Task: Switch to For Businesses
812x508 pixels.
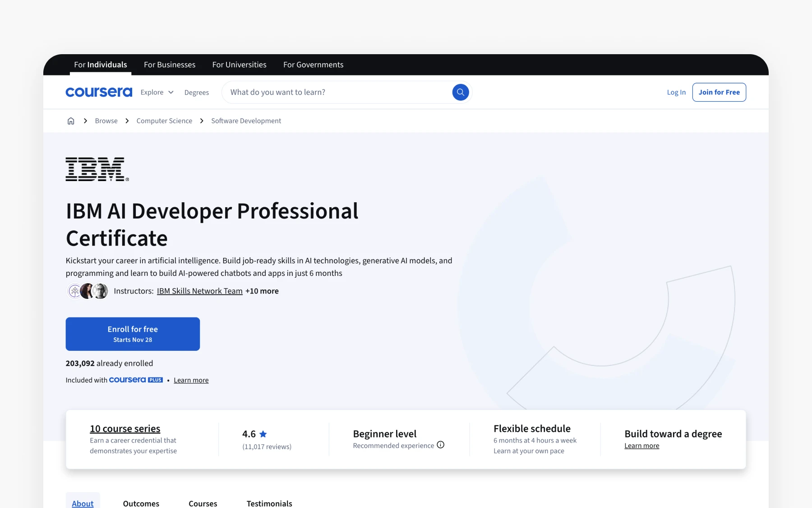Action: pyautogui.click(x=170, y=65)
